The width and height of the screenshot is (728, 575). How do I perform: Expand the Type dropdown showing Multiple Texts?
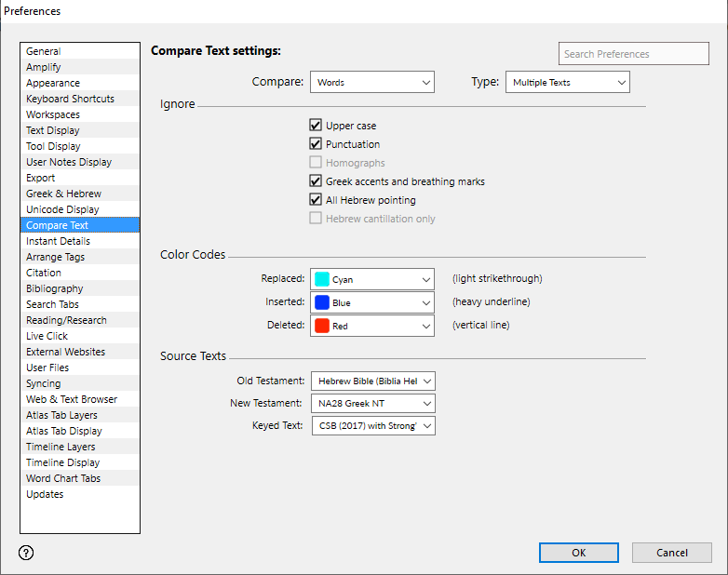point(567,83)
